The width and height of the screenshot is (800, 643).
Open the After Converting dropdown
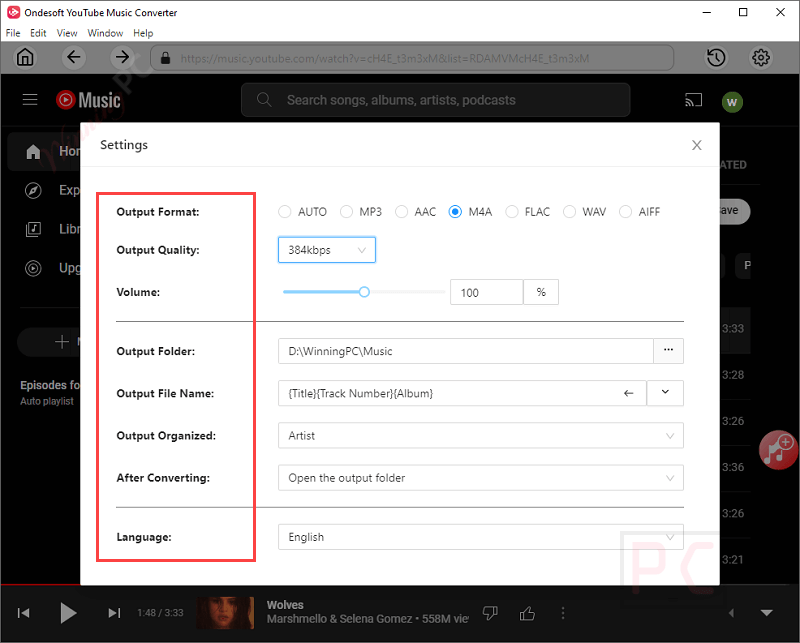point(481,478)
